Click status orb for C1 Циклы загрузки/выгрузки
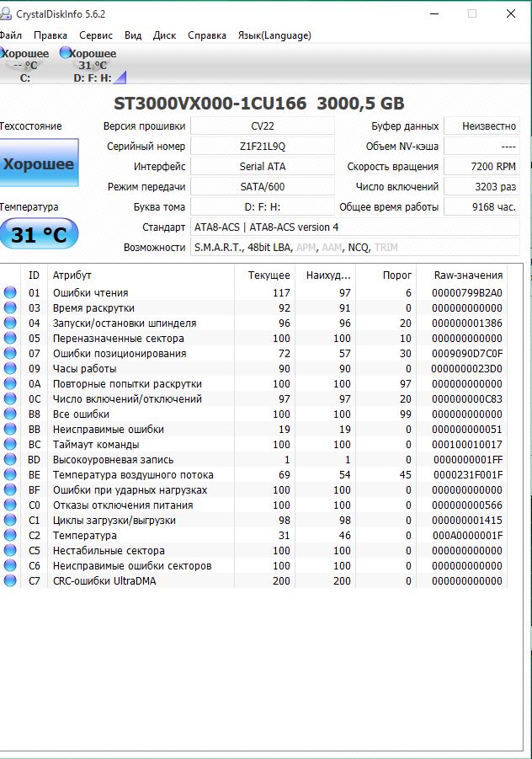The image size is (532, 759). click(x=10, y=520)
